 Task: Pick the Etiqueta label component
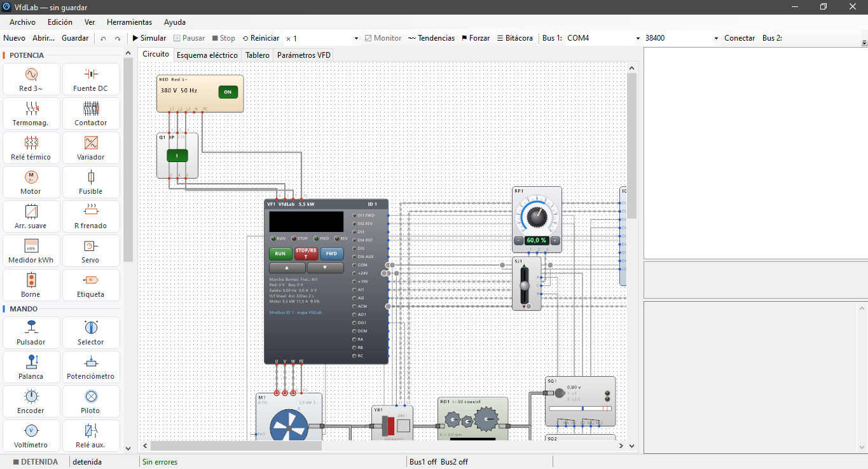tap(91, 285)
